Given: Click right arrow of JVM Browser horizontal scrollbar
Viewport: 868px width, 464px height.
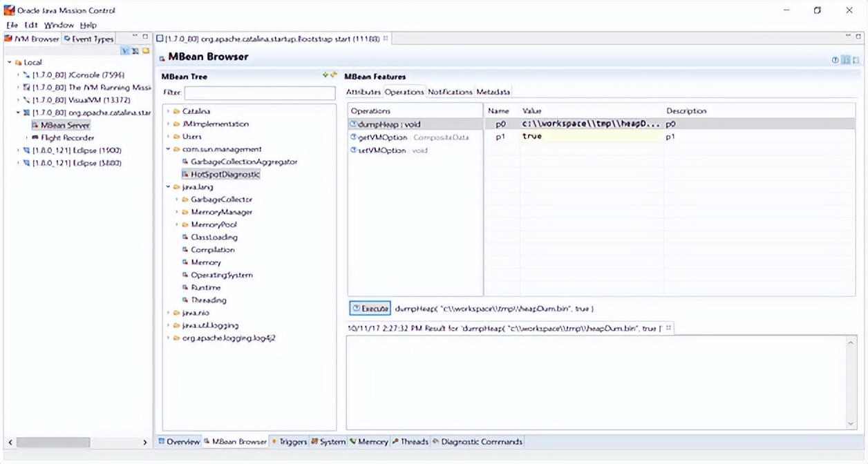Looking at the screenshot, I should tap(144, 442).
